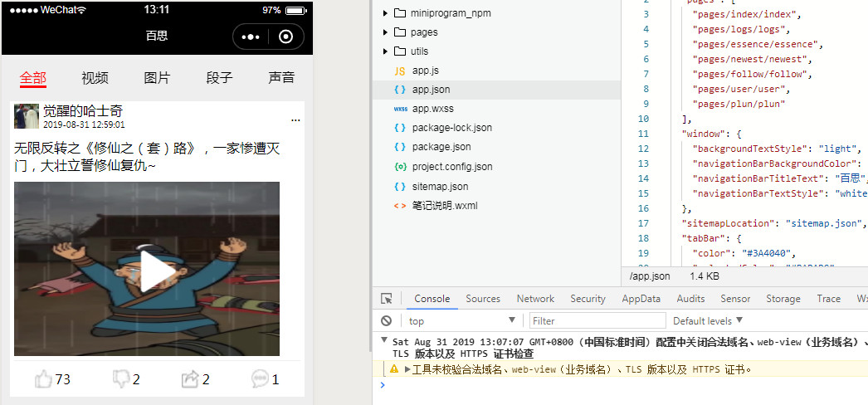Select the 视频 tab

95,78
